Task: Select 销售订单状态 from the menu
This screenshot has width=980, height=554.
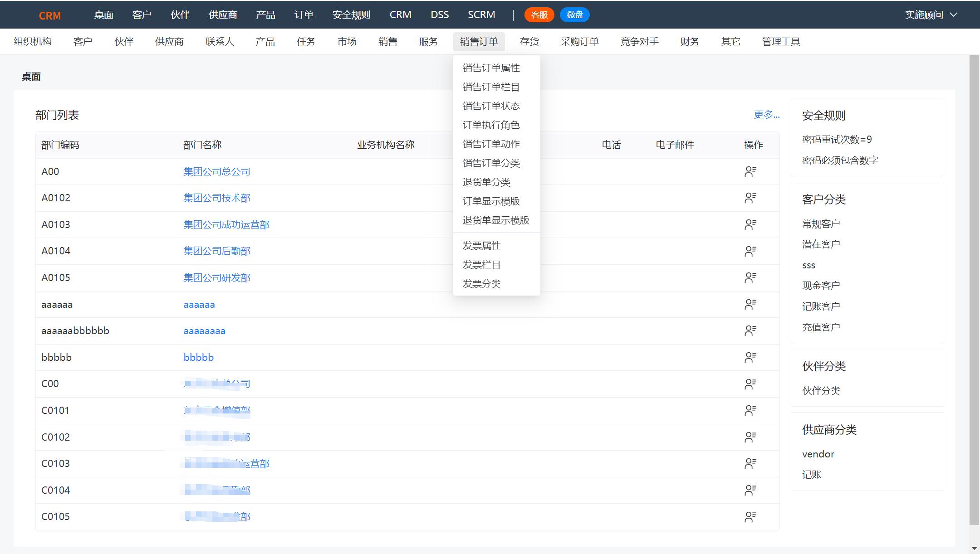Action: [491, 106]
